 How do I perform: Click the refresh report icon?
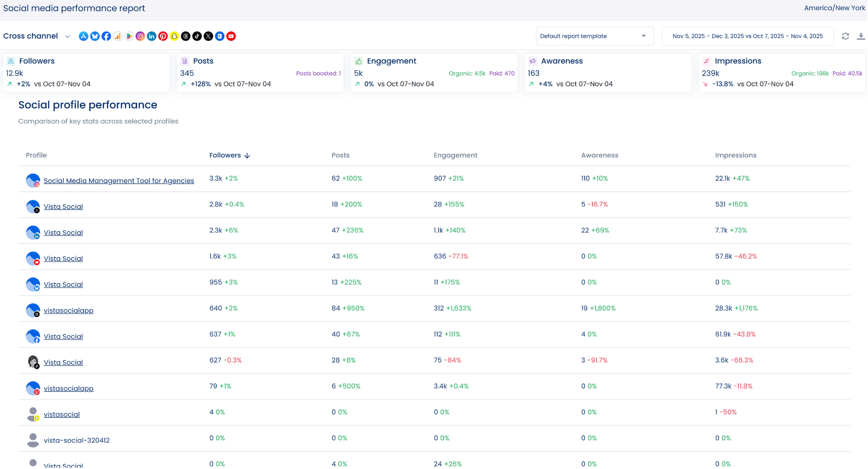click(846, 36)
